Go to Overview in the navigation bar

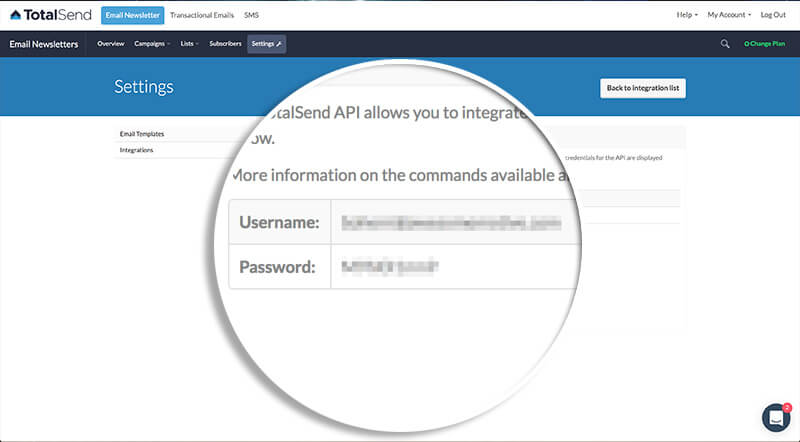(x=111, y=44)
